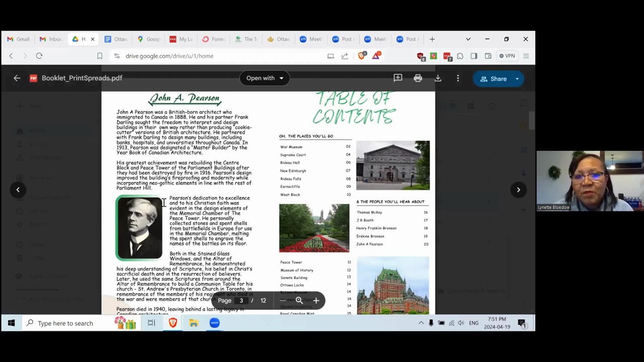Click the Brave Rewards triangle icon

point(376,55)
